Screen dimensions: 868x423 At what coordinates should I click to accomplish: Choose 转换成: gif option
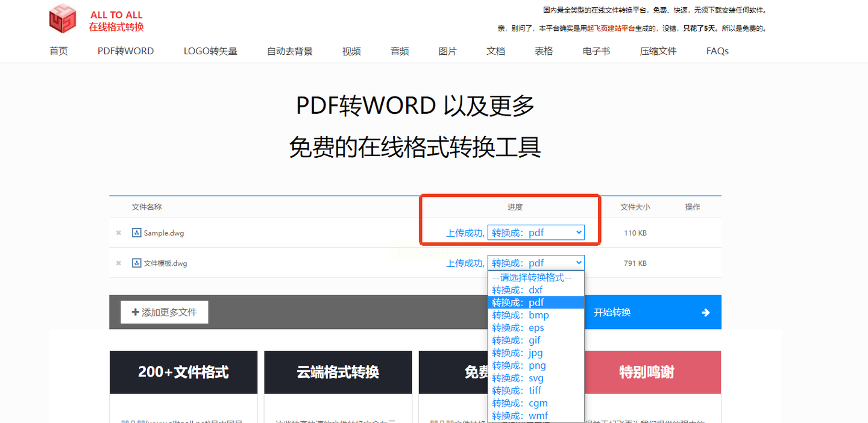pyautogui.click(x=536, y=340)
